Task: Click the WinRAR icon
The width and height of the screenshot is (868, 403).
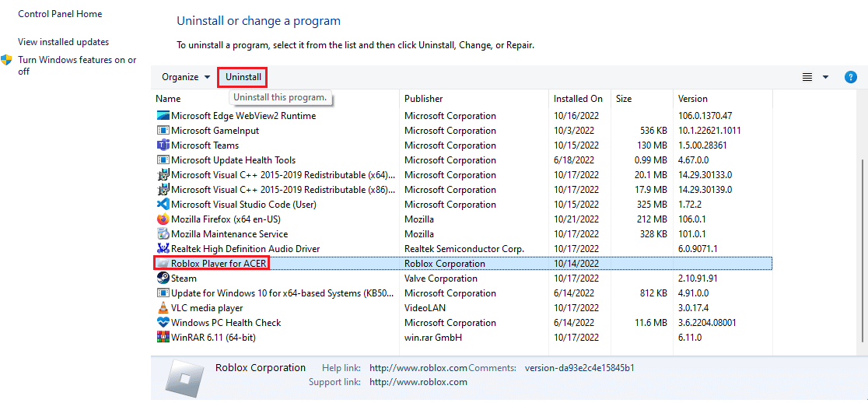Action: coord(163,337)
